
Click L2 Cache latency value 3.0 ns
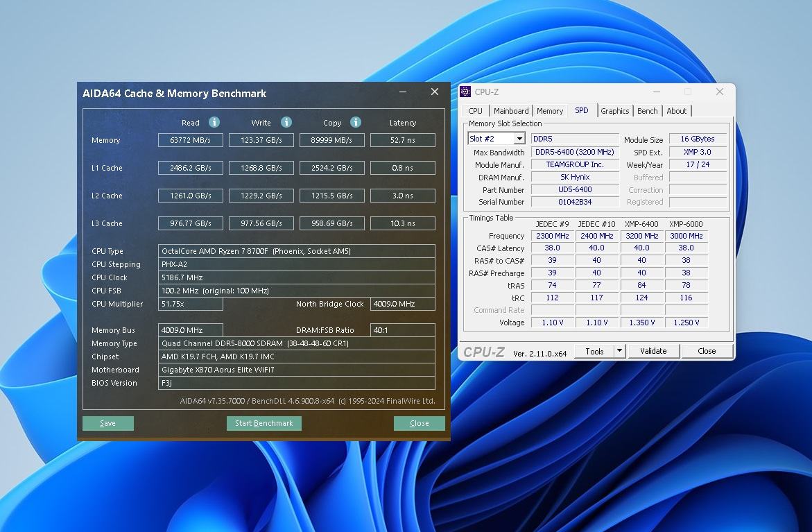pos(402,196)
